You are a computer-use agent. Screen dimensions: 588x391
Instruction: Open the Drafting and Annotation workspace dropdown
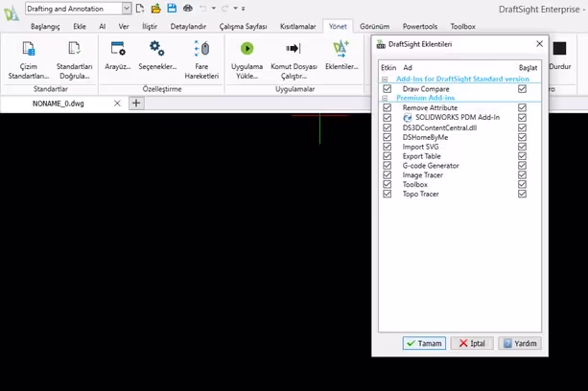tap(127, 9)
